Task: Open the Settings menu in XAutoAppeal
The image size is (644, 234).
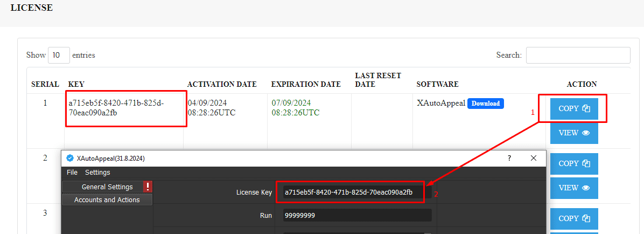Action: 98,173
